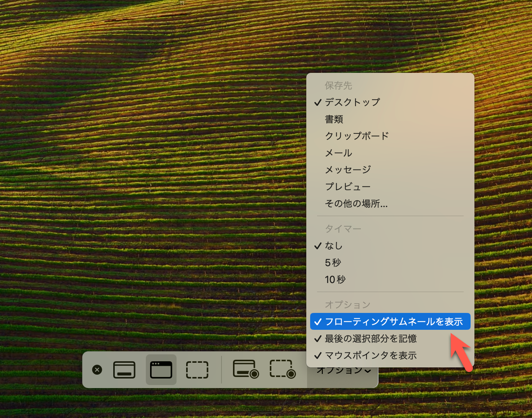Viewport: 532px width, 418px height.
Task: Select デスクトップ as save destination
Action: (352, 102)
